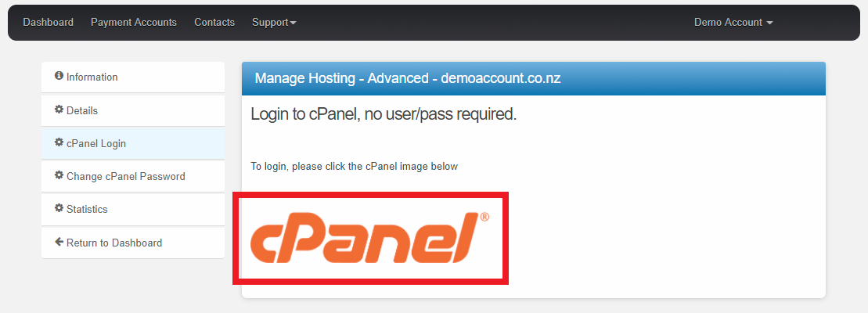Click the Return to Dashboard link
The image size is (868, 313).
click(114, 243)
